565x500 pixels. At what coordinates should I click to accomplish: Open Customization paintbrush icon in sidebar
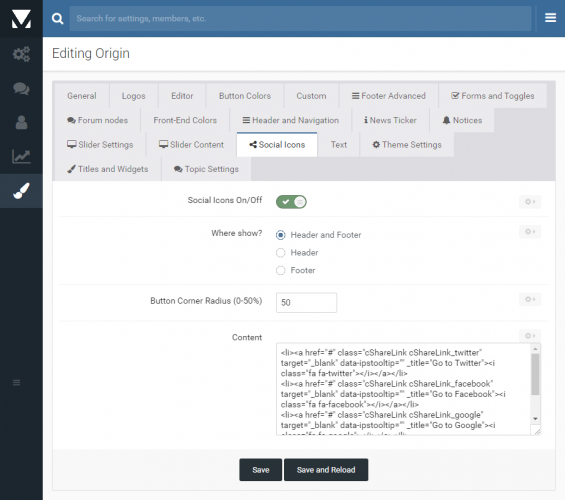(21, 191)
